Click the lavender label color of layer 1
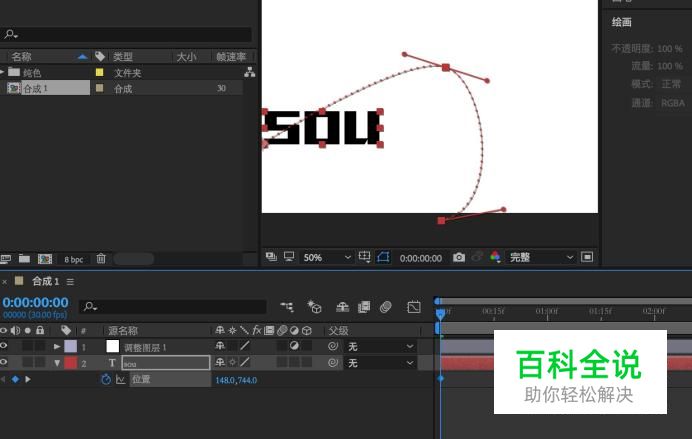Screen dimensions: 692x439 (71, 346)
